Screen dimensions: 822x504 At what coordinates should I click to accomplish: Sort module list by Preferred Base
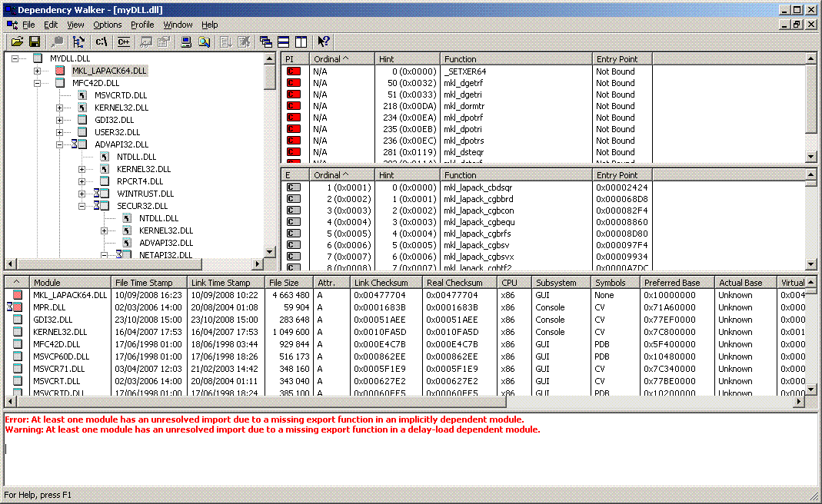coord(677,283)
